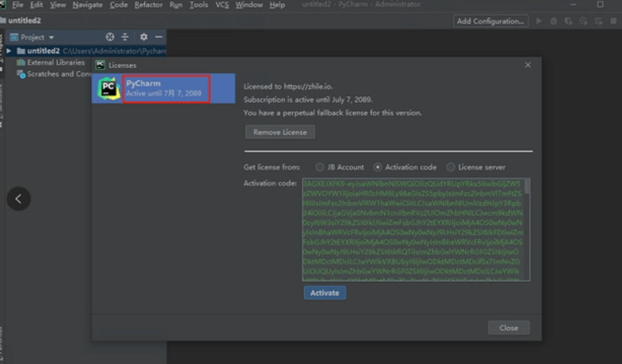This screenshot has width=622, height=364.
Task: Click the PyCharm product logo icon
Action: coord(109,88)
